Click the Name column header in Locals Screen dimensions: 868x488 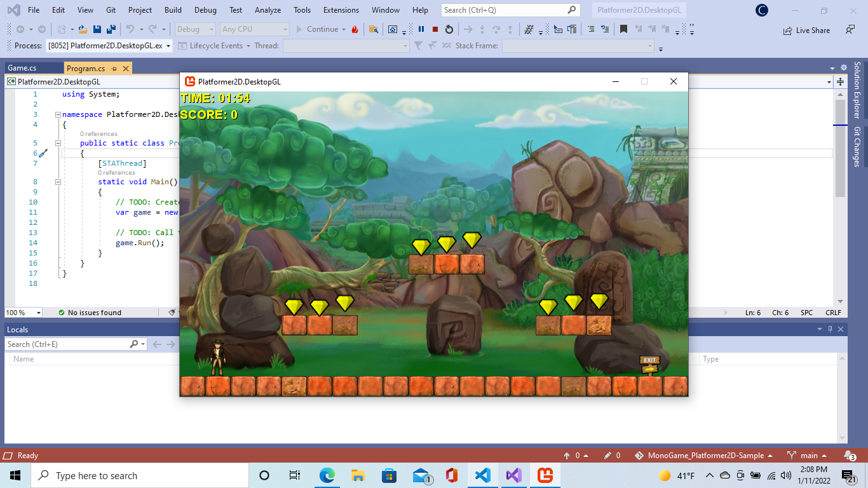[24, 359]
